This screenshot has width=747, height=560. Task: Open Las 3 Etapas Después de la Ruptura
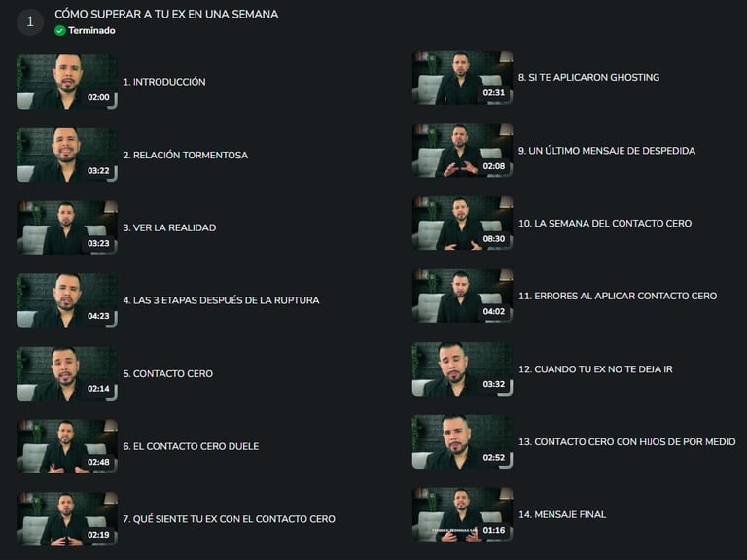(221, 300)
